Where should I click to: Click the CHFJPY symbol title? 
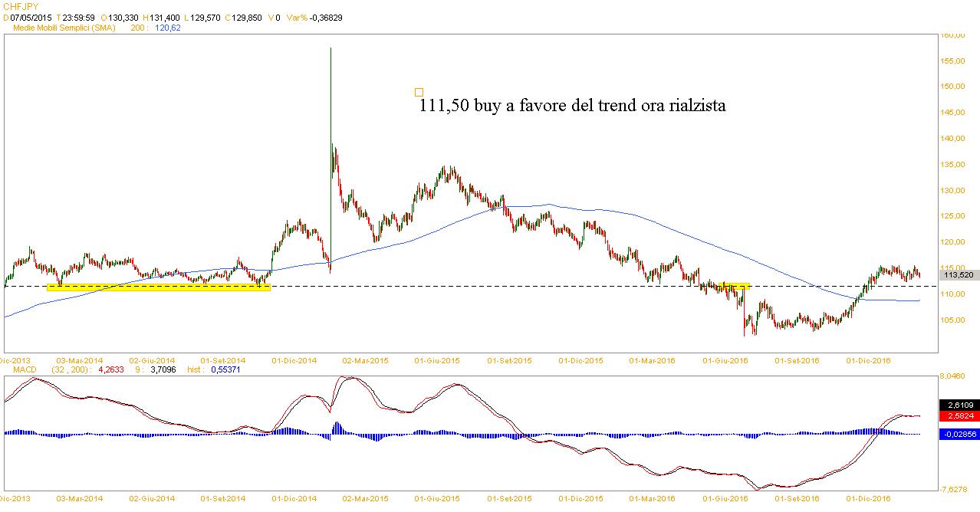pos(21,7)
